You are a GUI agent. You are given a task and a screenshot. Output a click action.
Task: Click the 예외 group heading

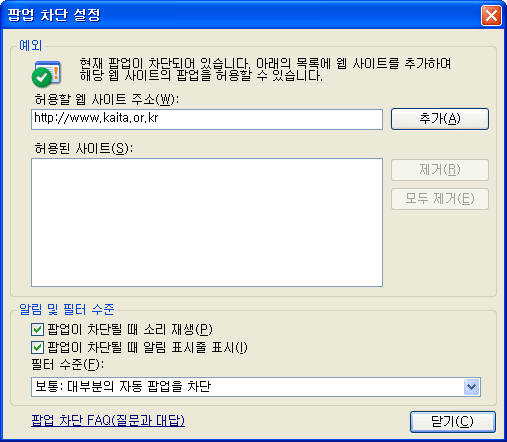(x=31, y=45)
